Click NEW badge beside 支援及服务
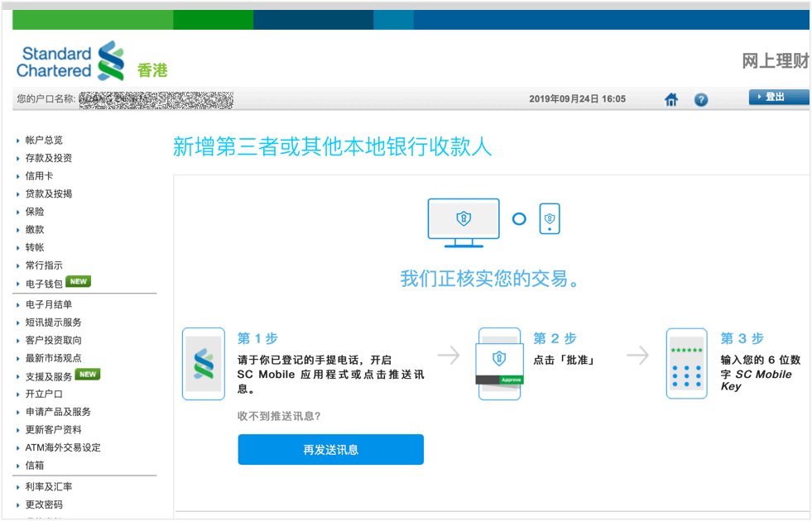 click(x=88, y=374)
